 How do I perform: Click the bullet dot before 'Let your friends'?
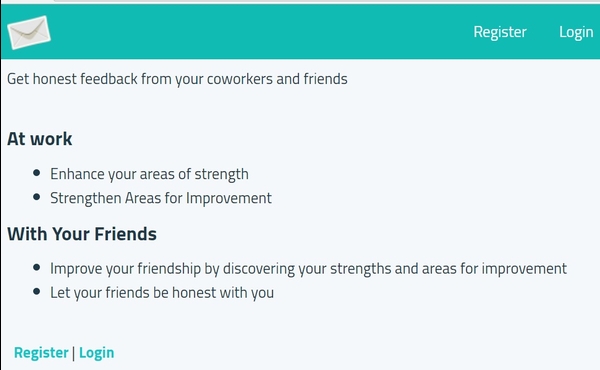[x=37, y=292]
